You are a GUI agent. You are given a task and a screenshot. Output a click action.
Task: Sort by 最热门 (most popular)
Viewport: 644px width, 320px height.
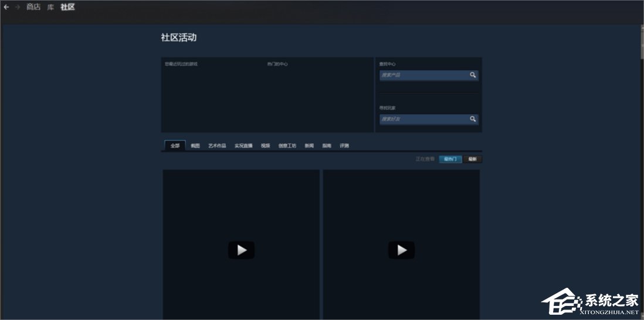450,159
